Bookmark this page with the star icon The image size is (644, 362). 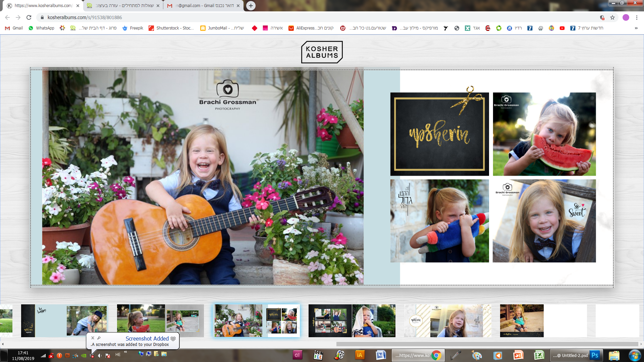[612, 17]
